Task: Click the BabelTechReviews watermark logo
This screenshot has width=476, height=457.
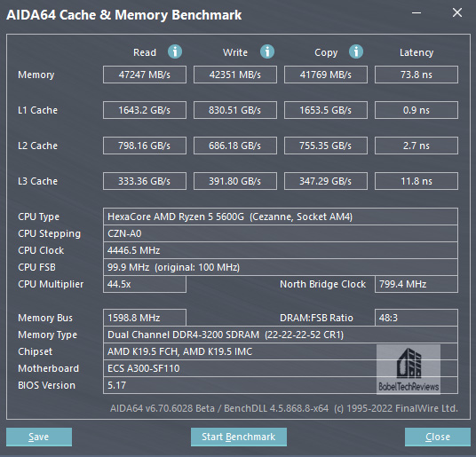Action: click(409, 369)
